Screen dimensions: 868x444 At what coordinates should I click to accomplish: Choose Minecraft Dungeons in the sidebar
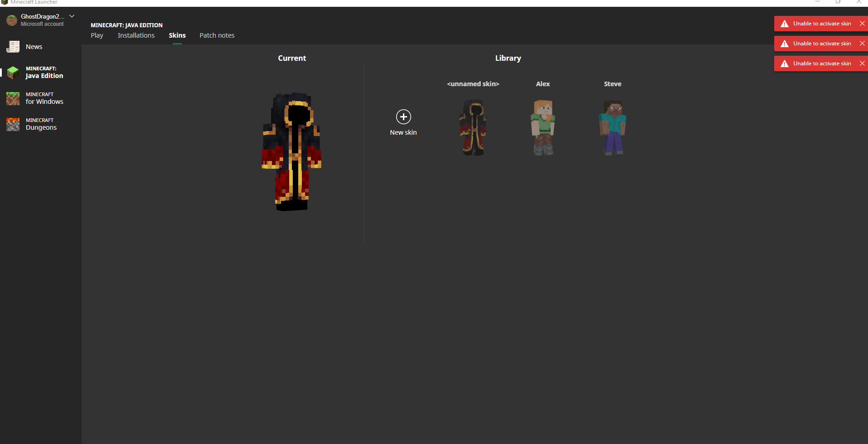pyautogui.click(x=41, y=124)
